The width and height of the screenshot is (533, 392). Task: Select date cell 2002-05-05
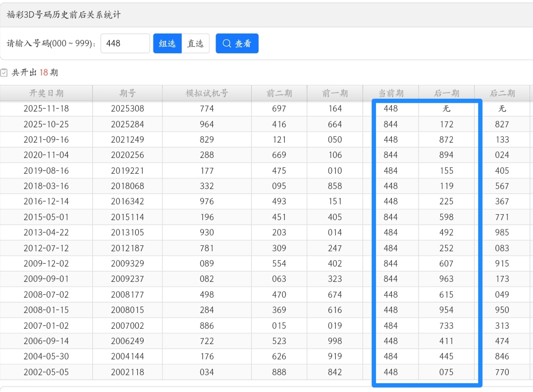46,372
